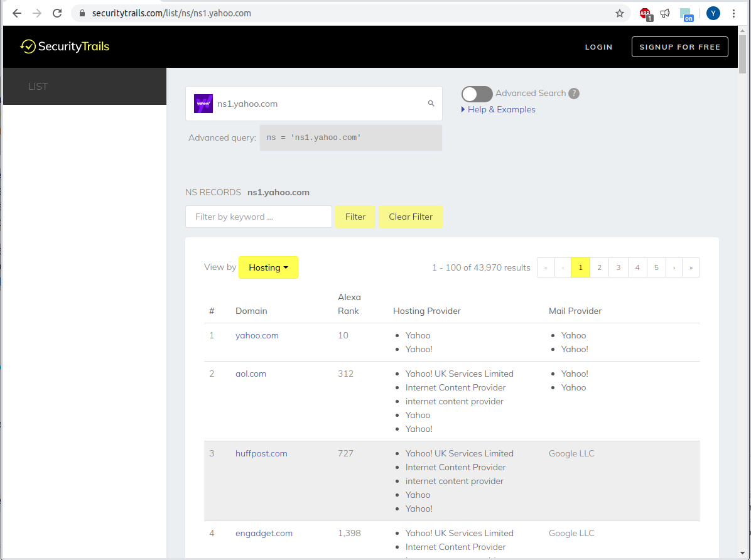Open Chrome three-dot menu
The image size is (751, 560).
click(733, 13)
